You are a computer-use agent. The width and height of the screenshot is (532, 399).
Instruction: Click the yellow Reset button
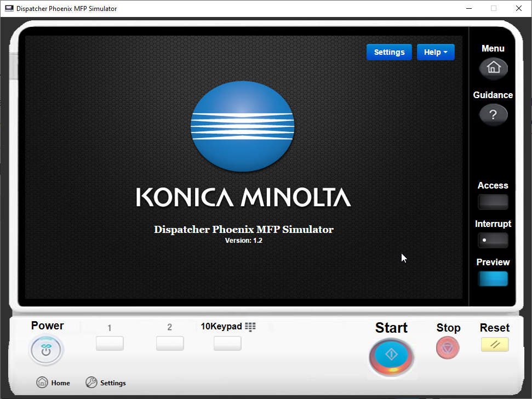pos(495,344)
